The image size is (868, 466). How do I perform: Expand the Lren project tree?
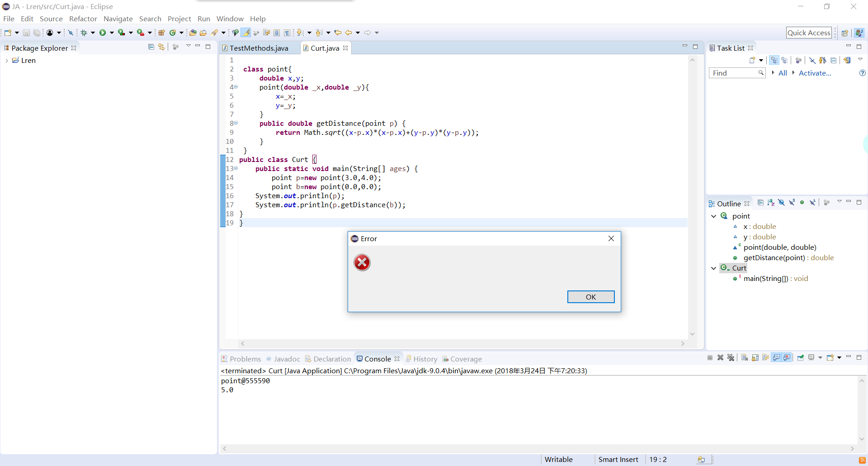coord(6,61)
